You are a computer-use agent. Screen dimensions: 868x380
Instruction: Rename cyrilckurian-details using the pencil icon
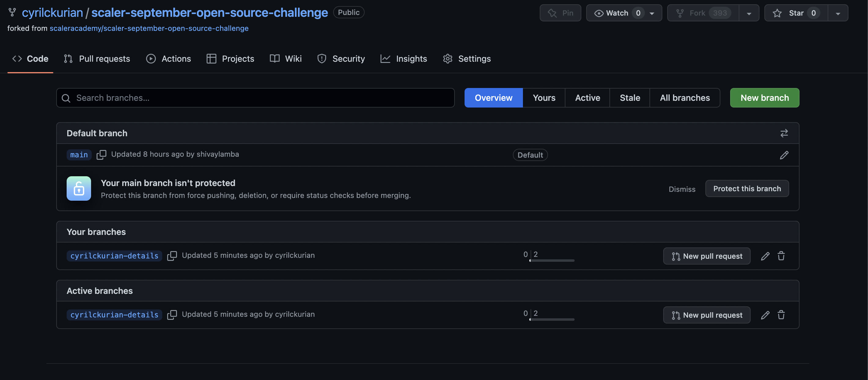pyautogui.click(x=766, y=256)
